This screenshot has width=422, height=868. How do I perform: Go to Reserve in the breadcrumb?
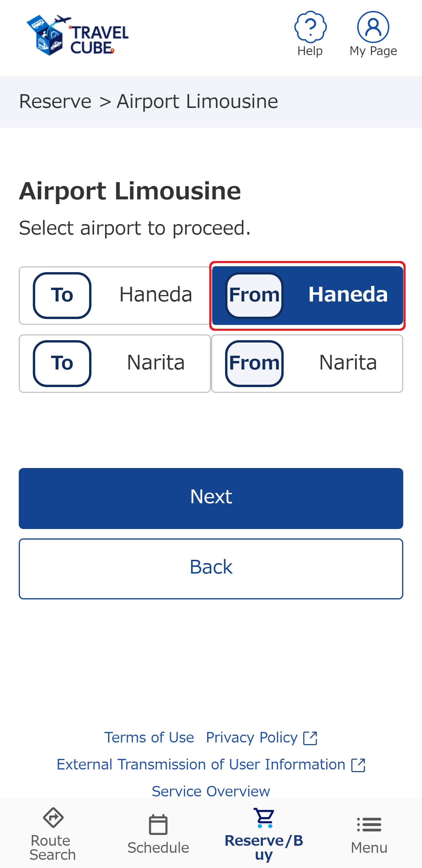point(55,101)
